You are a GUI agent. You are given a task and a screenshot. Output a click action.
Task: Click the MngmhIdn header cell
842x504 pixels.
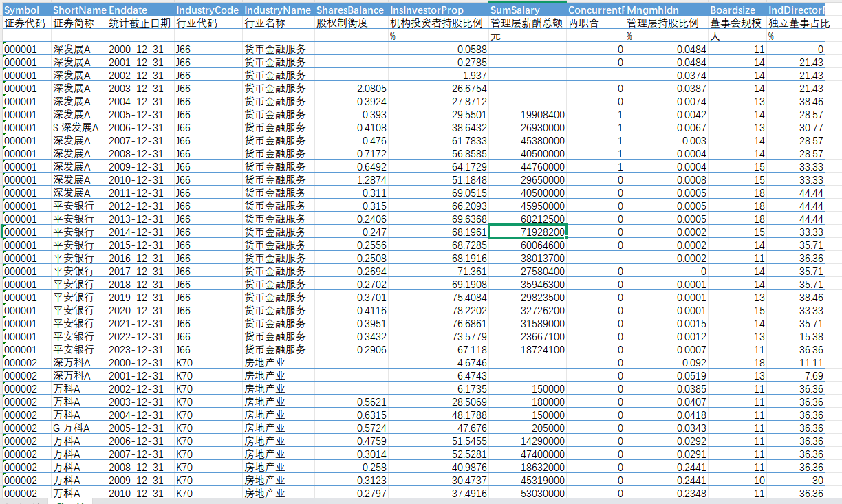pyautogui.click(x=667, y=10)
